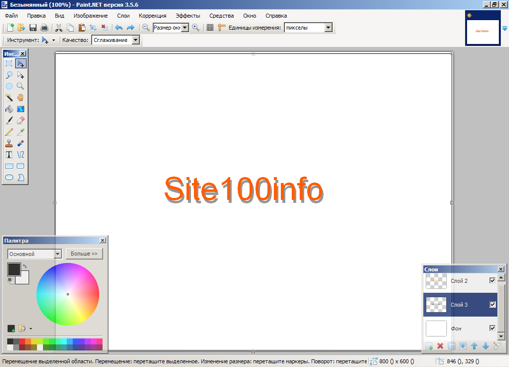Open the Качество Сглаживание dropdown

[x=135, y=40]
